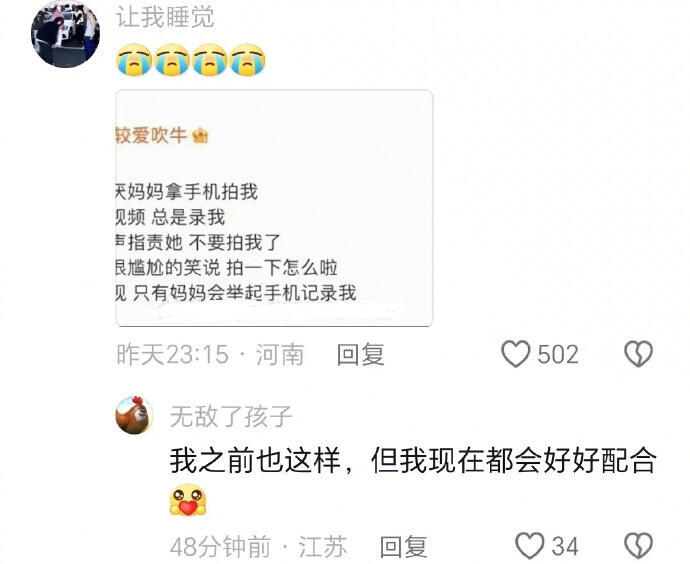Tap the last crying emoji in comment
The width and height of the screenshot is (690, 564).
click(x=248, y=60)
